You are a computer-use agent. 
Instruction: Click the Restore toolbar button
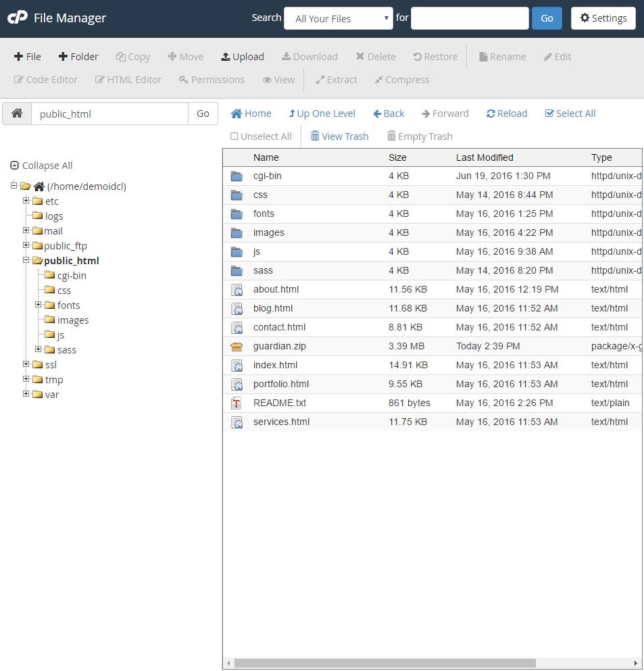coord(436,57)
